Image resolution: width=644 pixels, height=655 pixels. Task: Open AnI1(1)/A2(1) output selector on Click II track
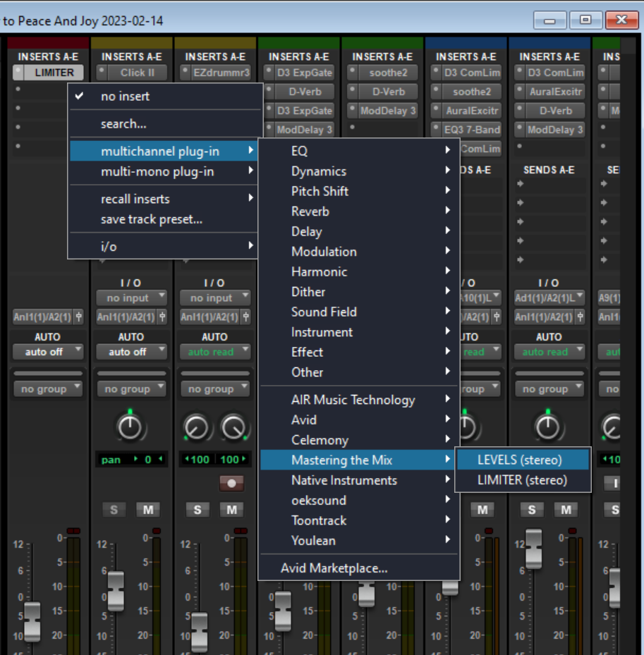(126, 317)
